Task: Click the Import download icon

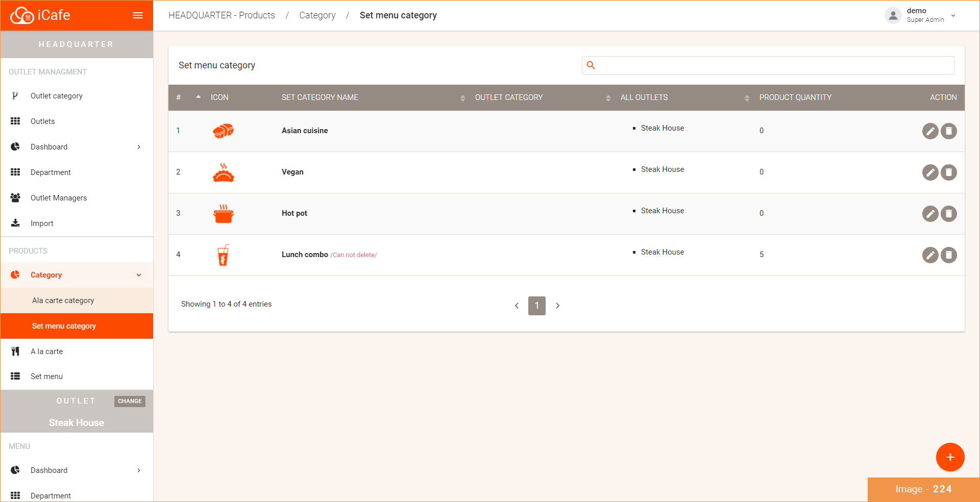Action: coord(15,223)
